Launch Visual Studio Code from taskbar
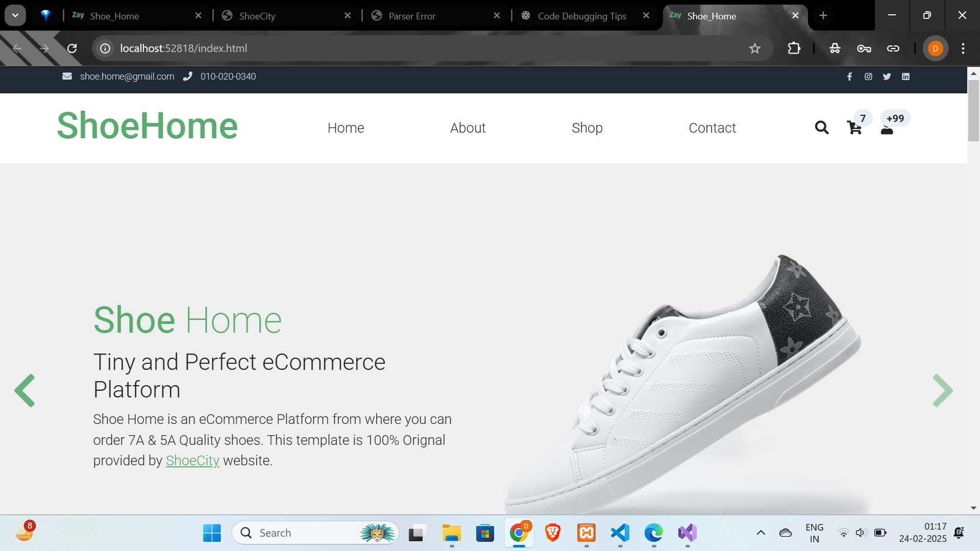The image size is (980, 551). pyautogui.click(x=620, y=533)
